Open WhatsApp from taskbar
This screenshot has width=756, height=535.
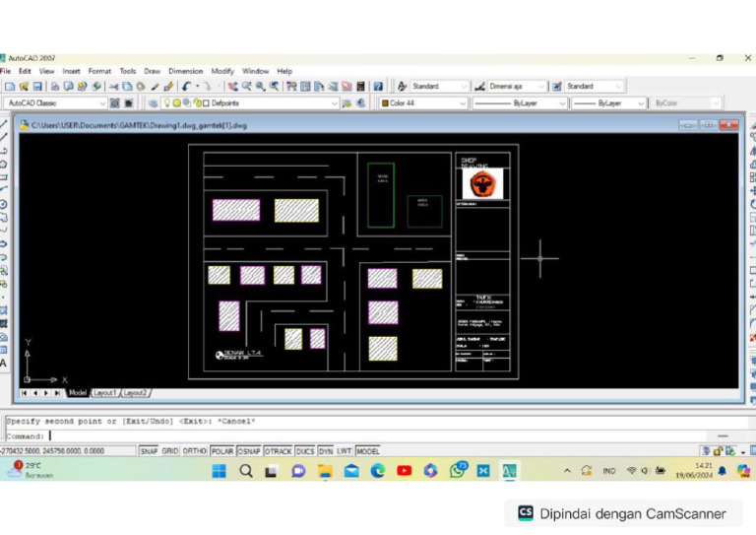click(457, 471)
